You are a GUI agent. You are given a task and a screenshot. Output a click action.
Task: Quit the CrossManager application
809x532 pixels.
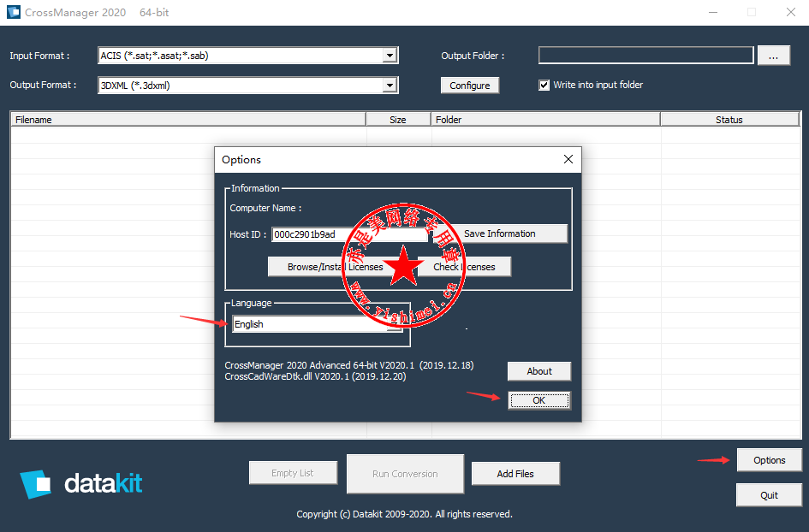[x=770, y=495]
